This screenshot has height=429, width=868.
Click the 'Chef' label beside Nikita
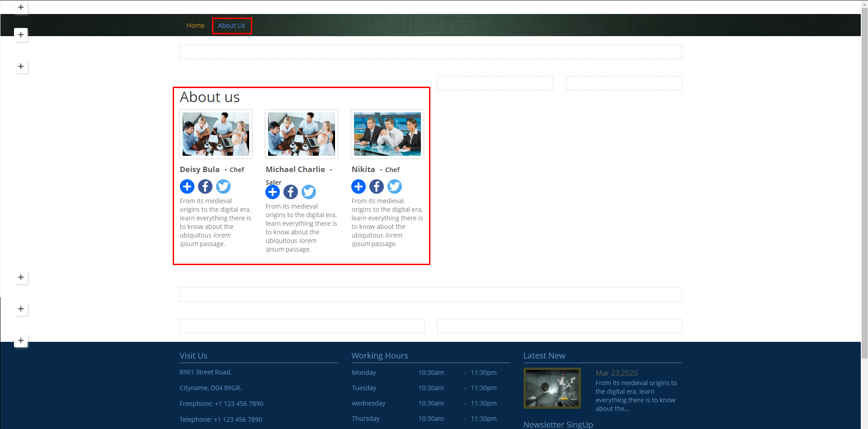[392, 170]
